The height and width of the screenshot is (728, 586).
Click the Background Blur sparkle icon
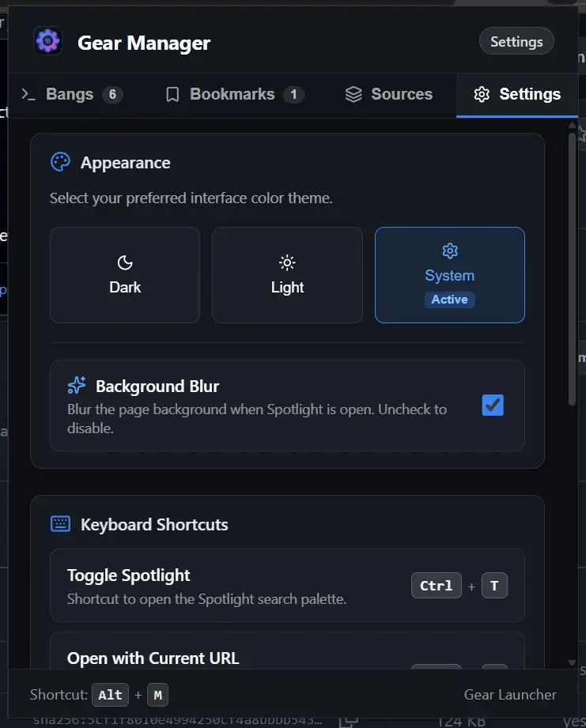click(77, 386)
